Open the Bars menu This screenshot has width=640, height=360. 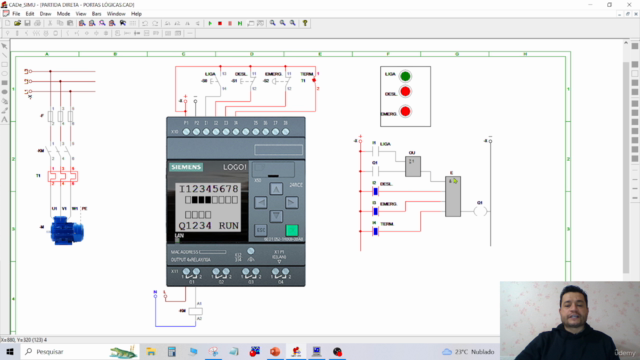pos(96,13)
